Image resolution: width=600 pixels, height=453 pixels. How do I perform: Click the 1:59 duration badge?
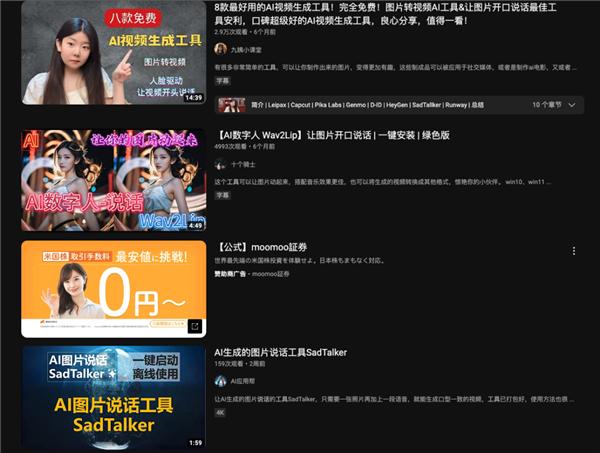pos(196,443)
